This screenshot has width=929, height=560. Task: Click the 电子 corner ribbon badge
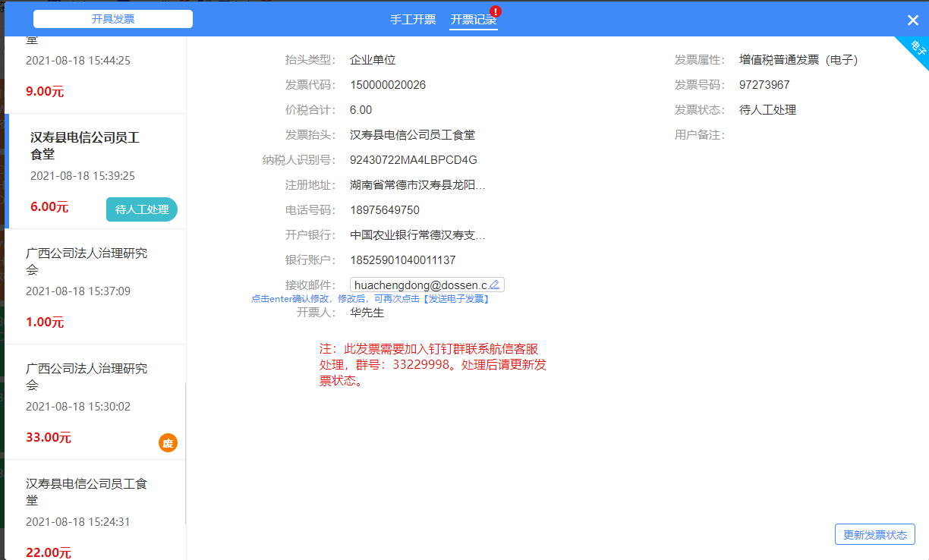917,49
